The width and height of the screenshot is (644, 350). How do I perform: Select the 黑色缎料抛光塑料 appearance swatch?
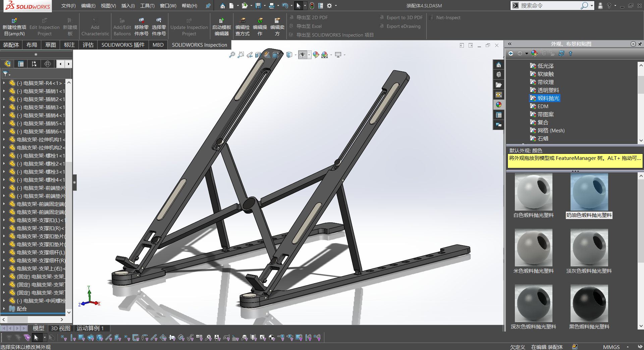click(589, 304)
